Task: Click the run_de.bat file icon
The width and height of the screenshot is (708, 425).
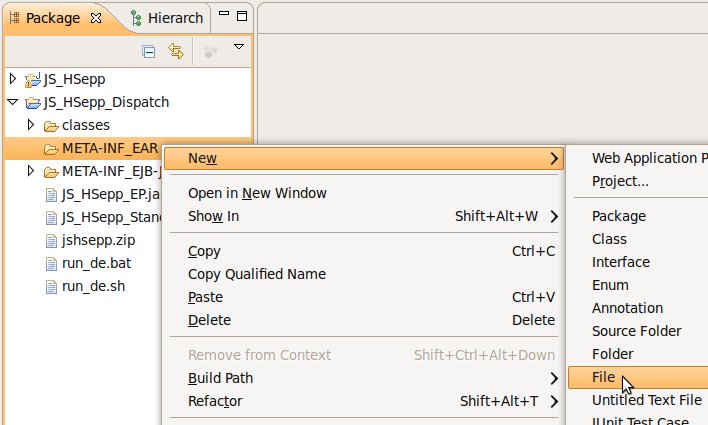Action: coord(52,263)
